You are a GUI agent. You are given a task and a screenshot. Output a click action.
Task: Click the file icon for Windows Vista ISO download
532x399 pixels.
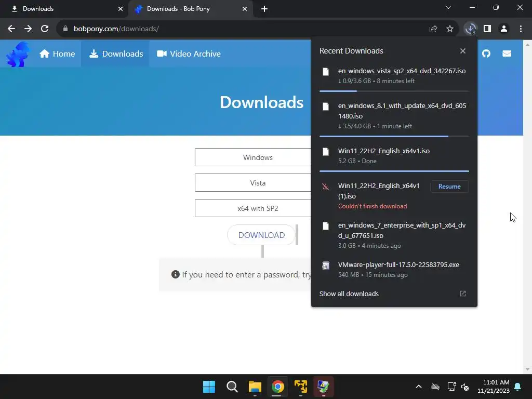pyautogui.click(x=326, y=72)
